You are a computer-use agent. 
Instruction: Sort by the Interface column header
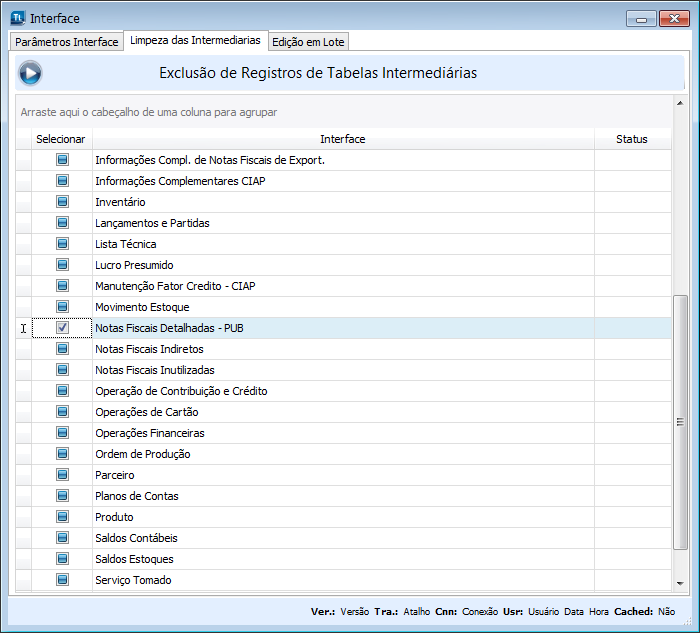click(342, 139)
